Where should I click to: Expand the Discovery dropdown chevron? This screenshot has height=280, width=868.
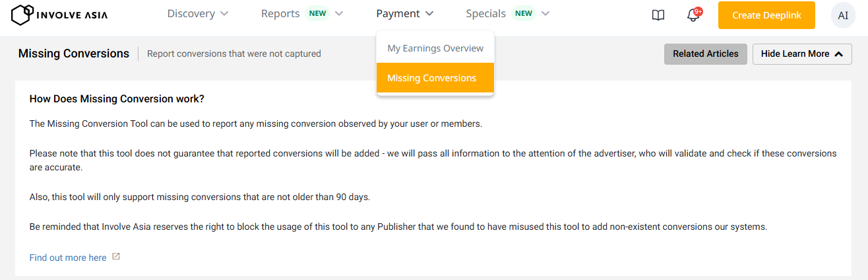click(224, 14)
